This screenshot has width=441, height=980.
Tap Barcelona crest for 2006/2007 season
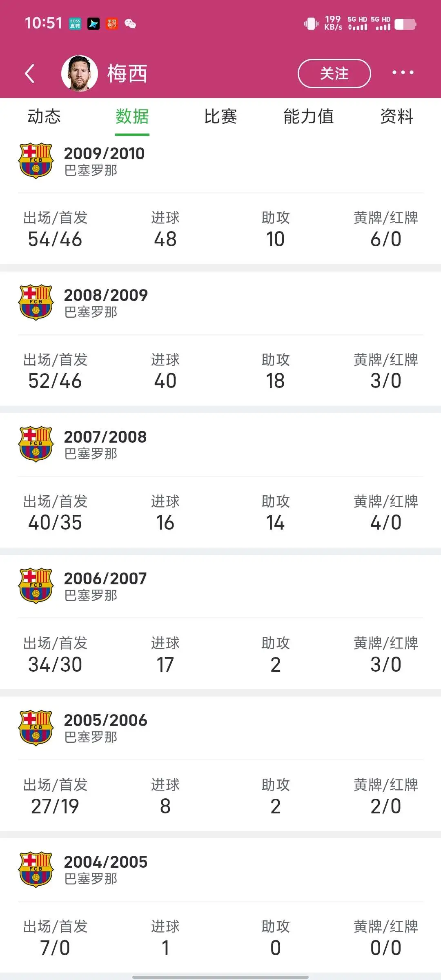click(36, 586)
